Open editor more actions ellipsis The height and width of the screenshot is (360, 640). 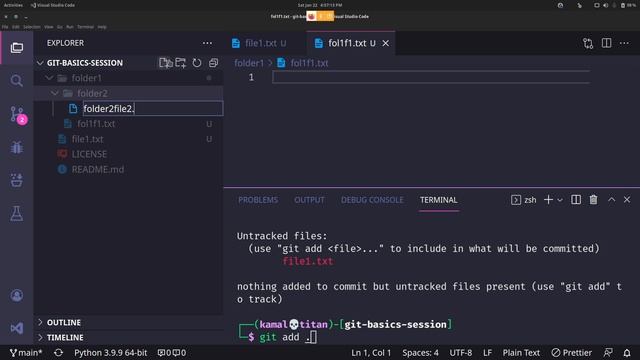tap(624, 43)
